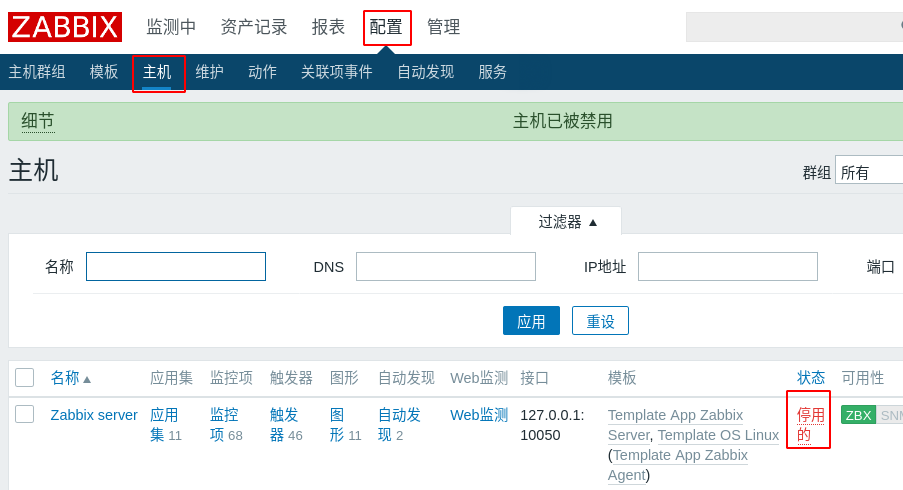Click the top search box
903x490 pixels.
794,26
